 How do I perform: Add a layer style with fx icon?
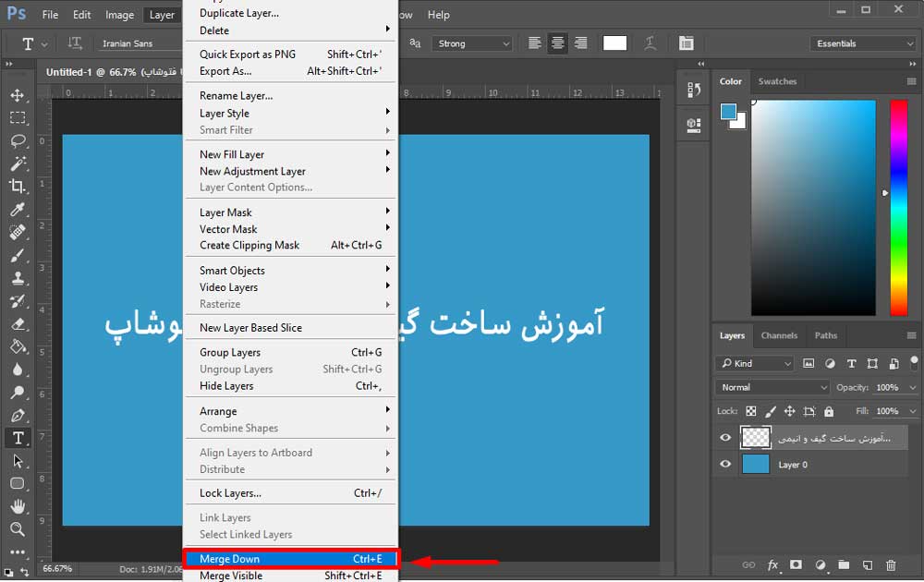tap(773, 565)
